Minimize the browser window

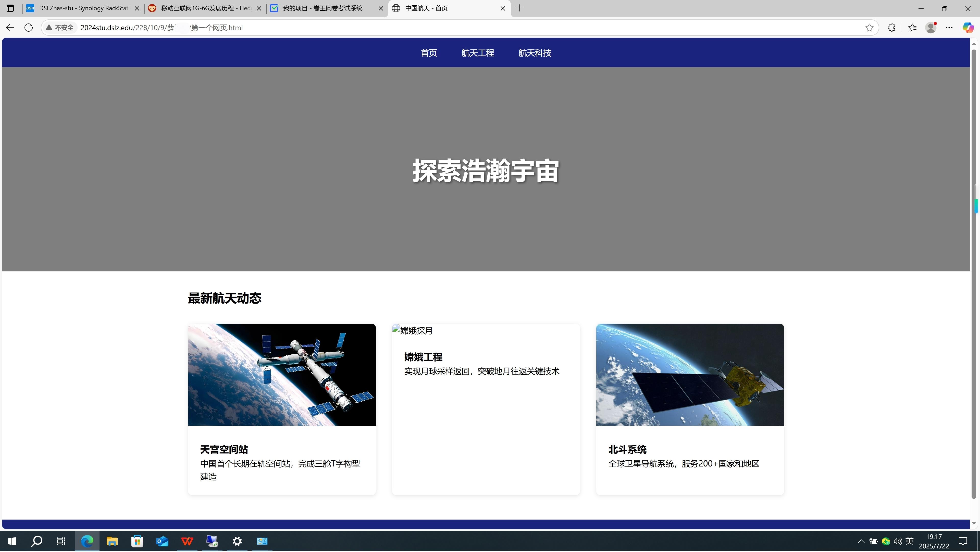[921, 8]
